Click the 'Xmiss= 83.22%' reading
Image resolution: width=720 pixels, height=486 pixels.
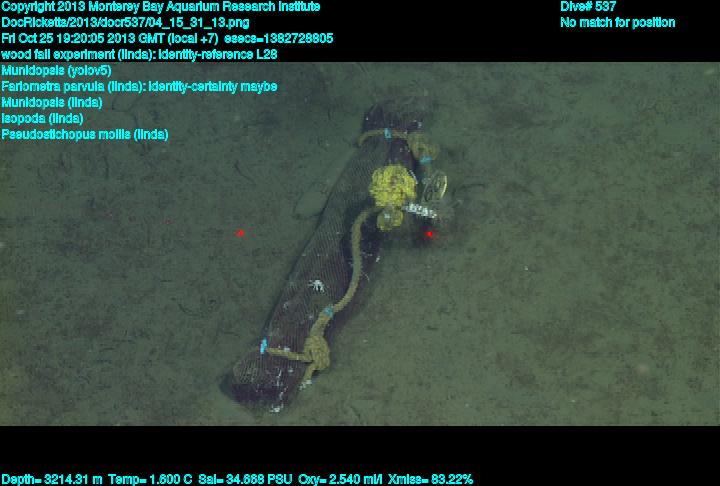(x=430, y=480)
